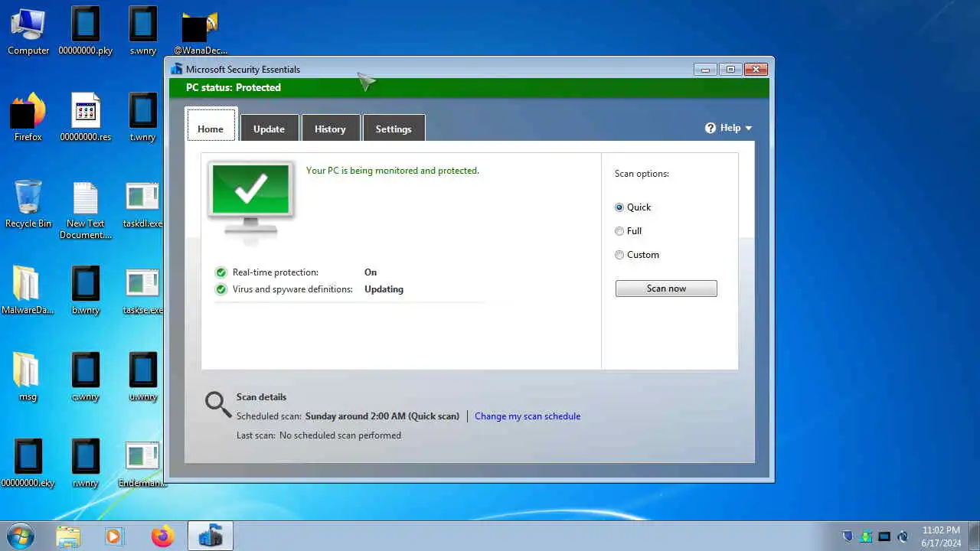Viewport: 980px width, 551px height.
Task: Expand the Help dropdown arrow
Action: (748, 129)
